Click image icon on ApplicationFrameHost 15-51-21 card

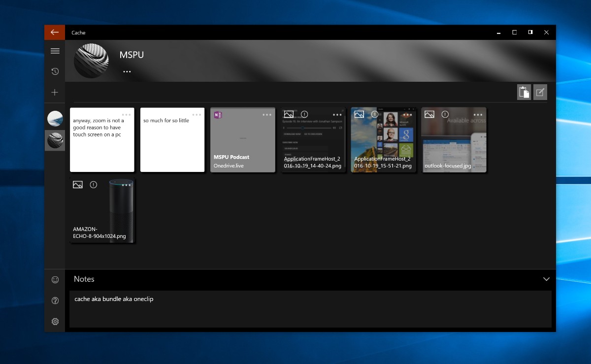(359, 114)
